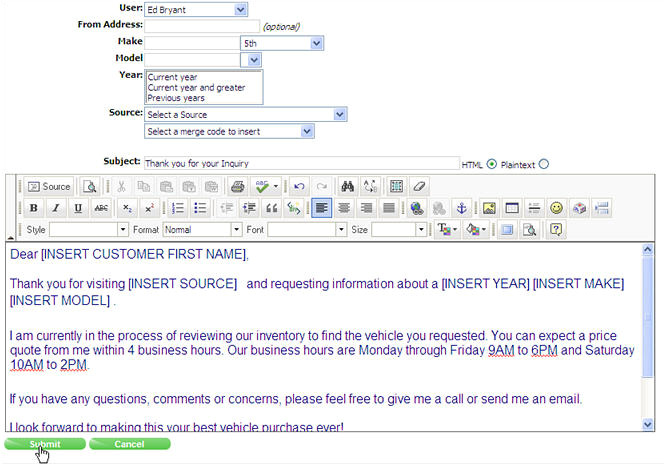Apply Subscript formatting
The height and width of the screenshot is (465, 665).
127,208
